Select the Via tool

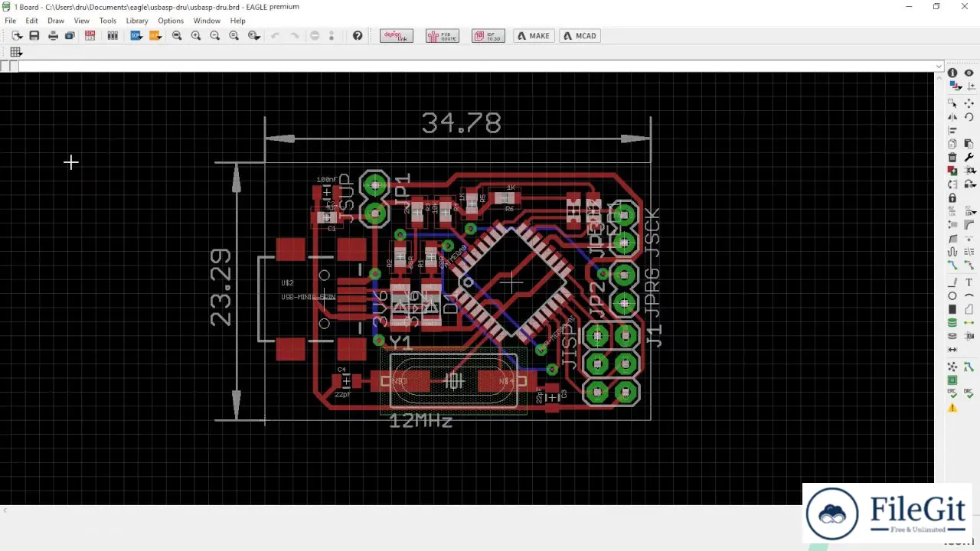pyautogui.click(x=952, y=323)
